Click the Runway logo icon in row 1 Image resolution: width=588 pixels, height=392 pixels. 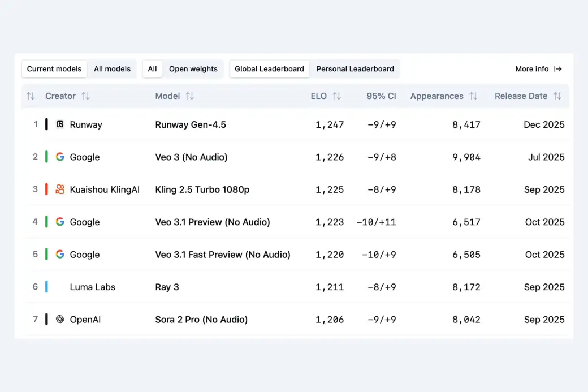click(x=60, y=124)
